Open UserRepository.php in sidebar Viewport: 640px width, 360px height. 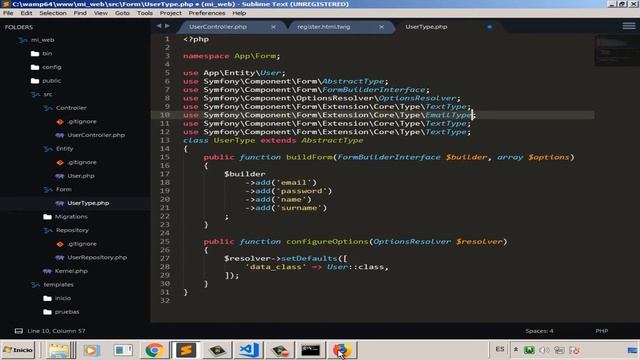[97, 258]
